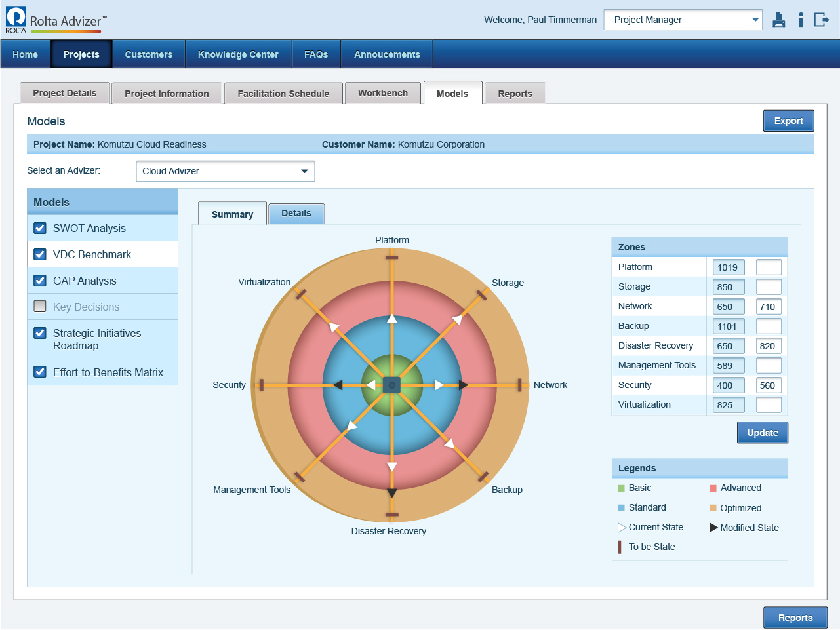Image resolution: width=840 pixels, height=630 pixels.
Task: Go to the Home menu
Action: pyautogui.click(x=26, y=54)
